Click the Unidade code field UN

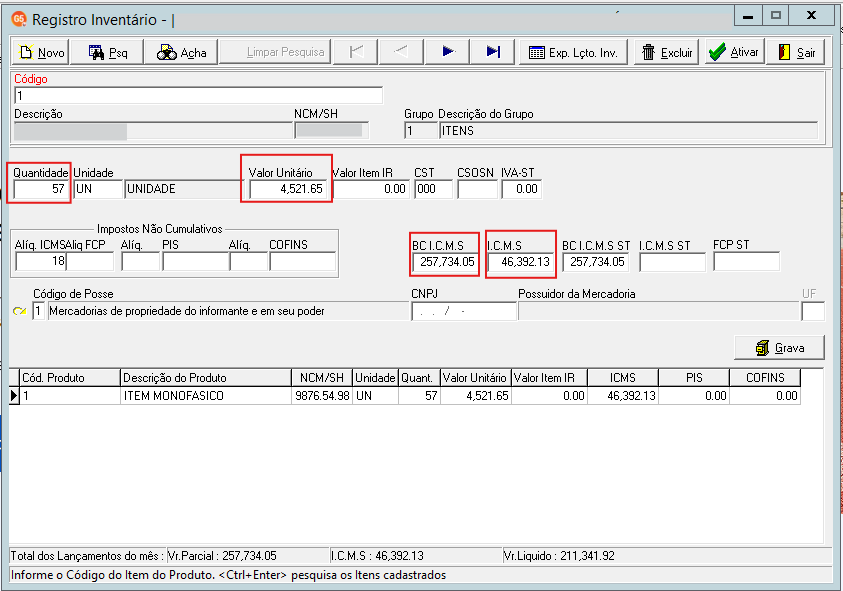pos(98,189)
